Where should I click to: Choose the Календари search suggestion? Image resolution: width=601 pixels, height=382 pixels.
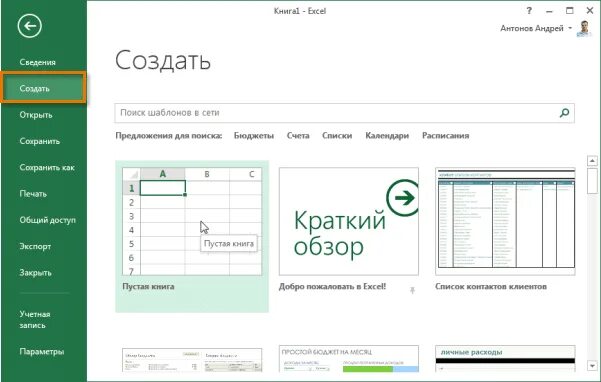[387, 136]
